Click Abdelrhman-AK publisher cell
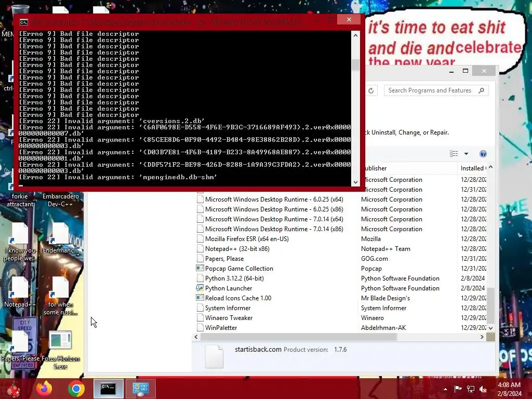The height and width of the screenshot is (399, 532). (x=383, y=327)
